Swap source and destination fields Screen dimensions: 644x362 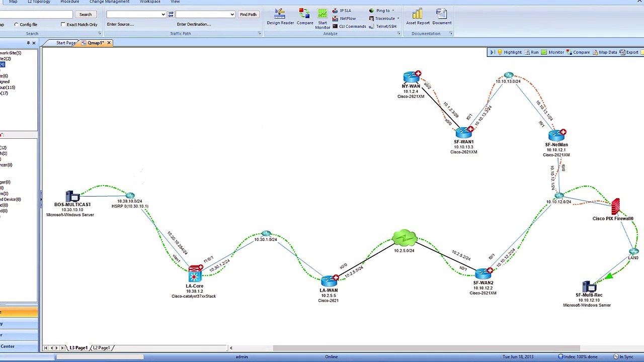point(171,14)
